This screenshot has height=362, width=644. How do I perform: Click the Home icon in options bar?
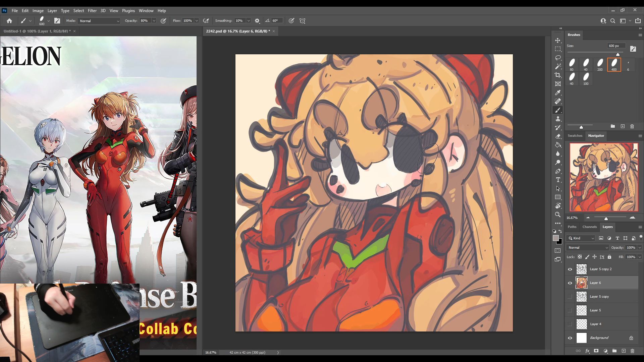[9, 21]
